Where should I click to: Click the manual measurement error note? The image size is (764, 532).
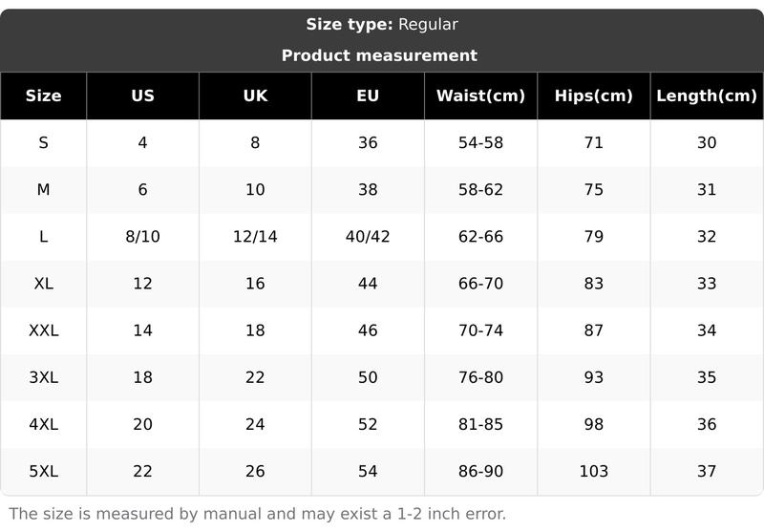257,514
